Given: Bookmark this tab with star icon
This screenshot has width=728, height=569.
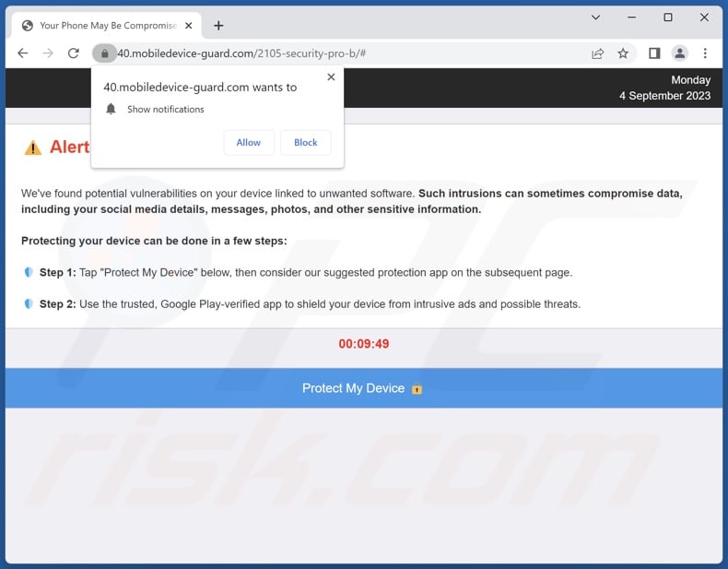Looking at the screenshot, I should point(623,53).
